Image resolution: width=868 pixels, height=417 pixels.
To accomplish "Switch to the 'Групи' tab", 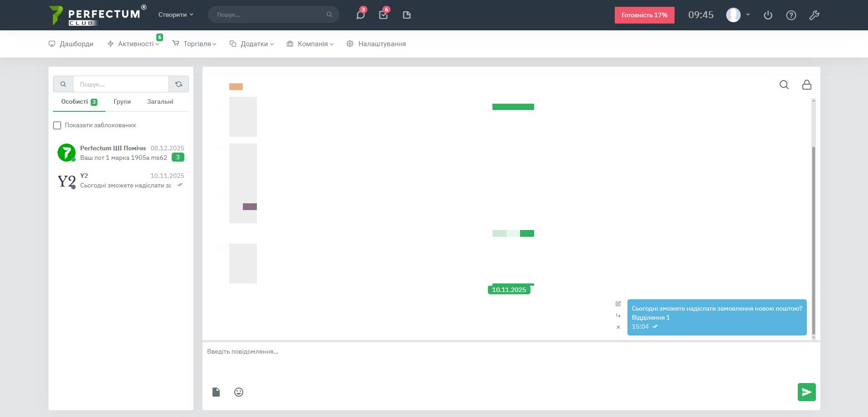I will (122, 102).
